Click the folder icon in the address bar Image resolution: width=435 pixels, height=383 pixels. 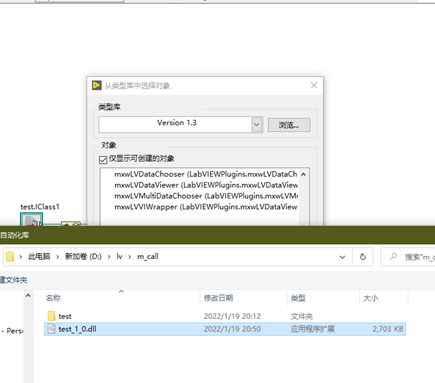[10, 256]
